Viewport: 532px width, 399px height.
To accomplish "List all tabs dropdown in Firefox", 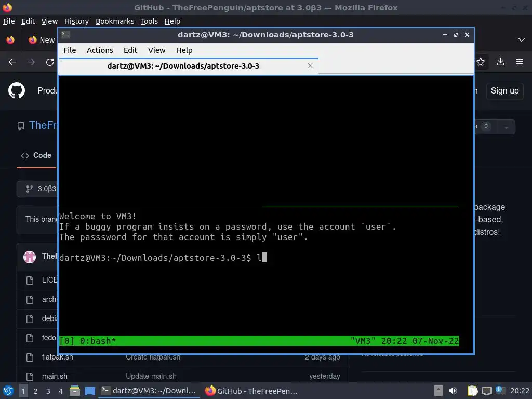I will tap(522, 39).
